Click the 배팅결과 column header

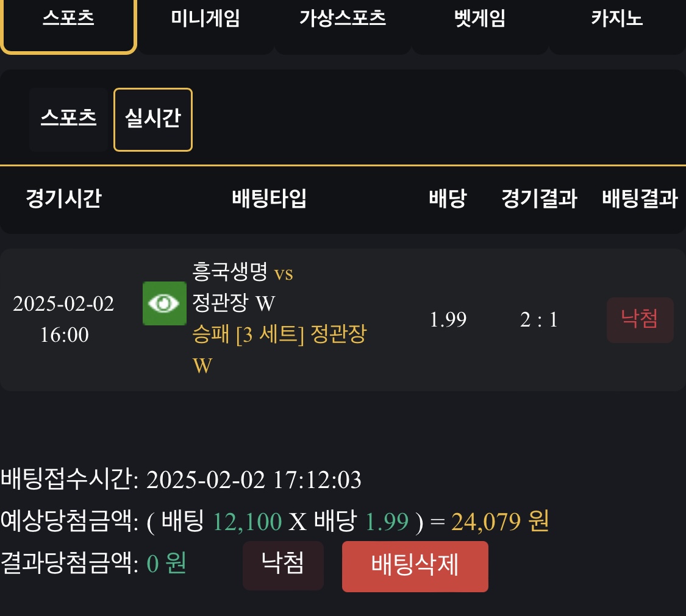(640, 199)
